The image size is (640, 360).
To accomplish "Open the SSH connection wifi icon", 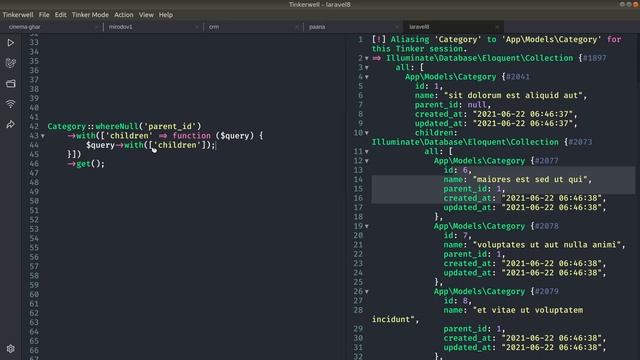I will click(x=11, y=104).
